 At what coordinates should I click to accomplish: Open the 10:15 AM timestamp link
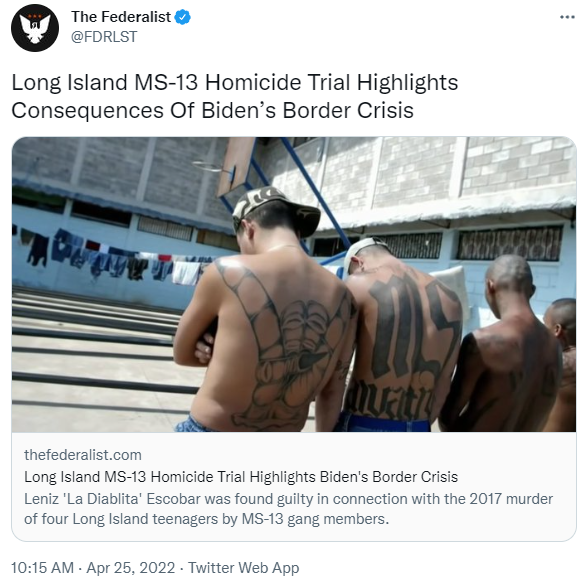[42, 568]
